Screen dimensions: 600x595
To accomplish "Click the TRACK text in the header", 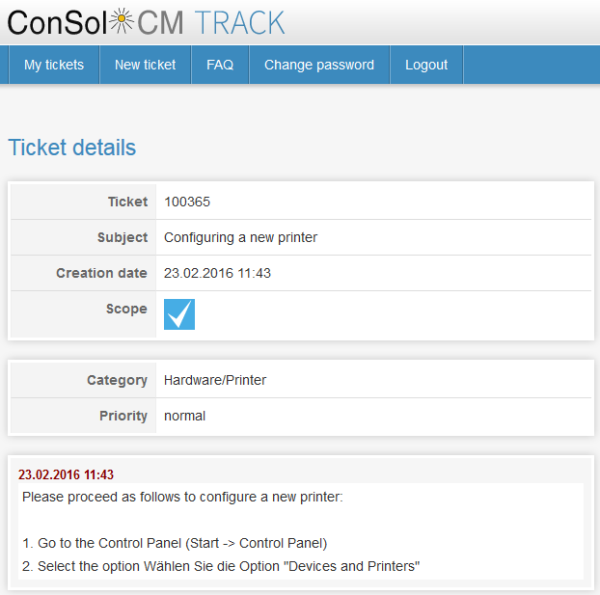I will tap(240, 22).
